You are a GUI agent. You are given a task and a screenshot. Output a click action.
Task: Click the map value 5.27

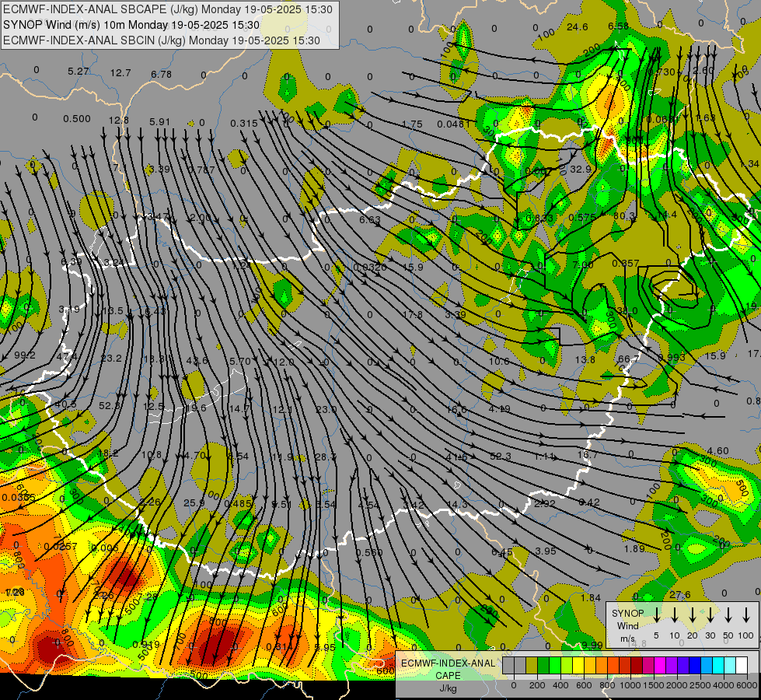(x=79, y=72)
